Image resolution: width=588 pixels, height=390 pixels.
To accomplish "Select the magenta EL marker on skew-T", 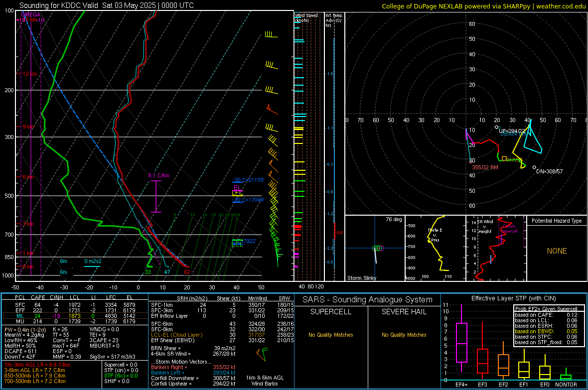I will click(237, 187).
